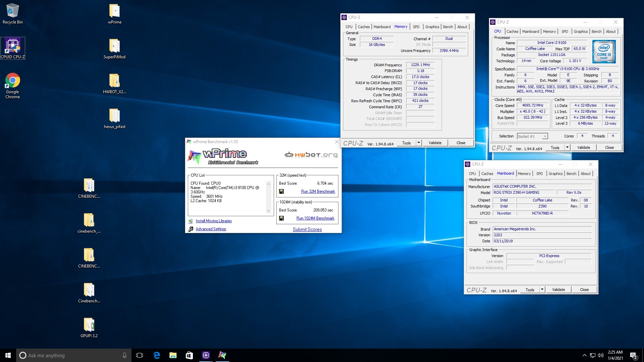Click the save icon for 32M score
Image resolution: width=644 pixels, height=362 pixels.
click(x=281, y=191)
